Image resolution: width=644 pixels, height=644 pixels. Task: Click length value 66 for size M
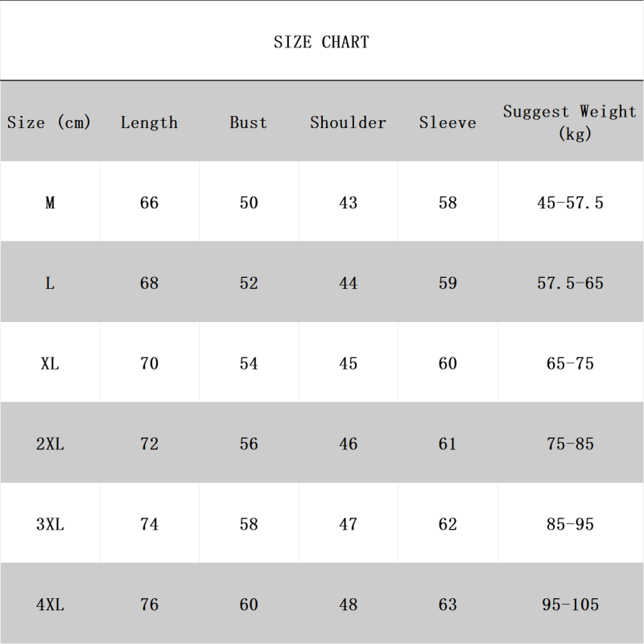149,203
